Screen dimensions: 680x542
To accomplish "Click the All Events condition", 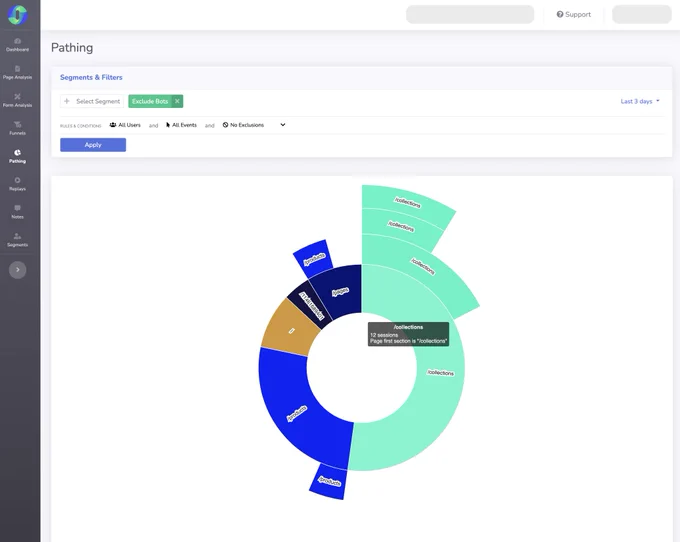I will point(181,125).
